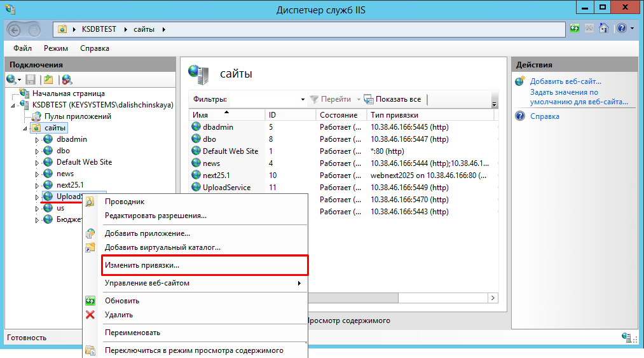The height and width of the screenshot is (358, 644).
Task: Open the Help question mark icon in toolbar
Action: pos(622,29)
